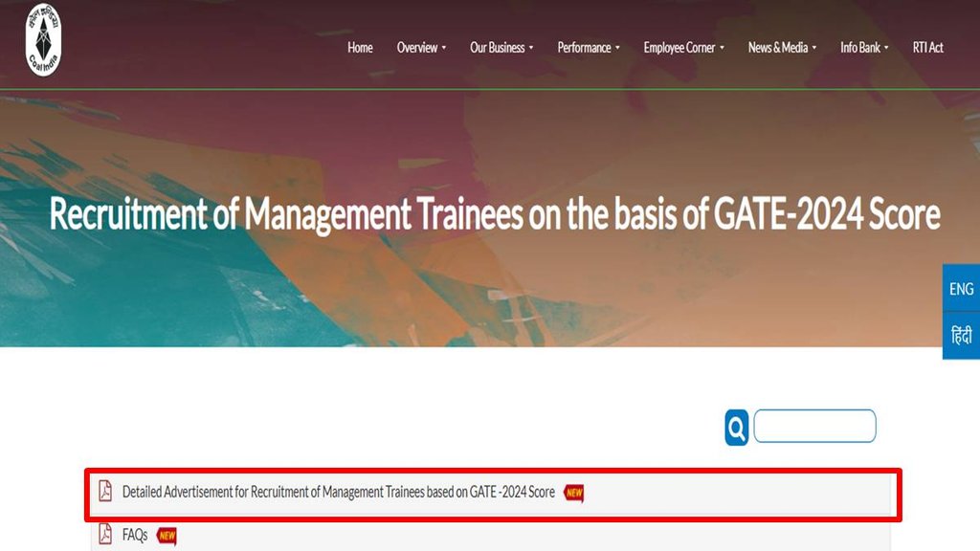Select the Home menu item
980x551 pixels.
click(360, 47)
